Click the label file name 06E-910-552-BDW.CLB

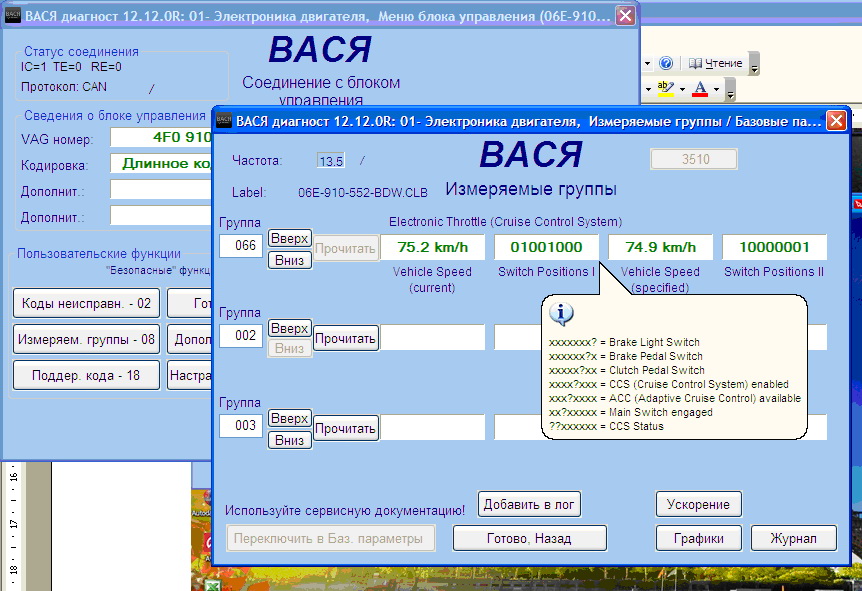pos(363,192)
